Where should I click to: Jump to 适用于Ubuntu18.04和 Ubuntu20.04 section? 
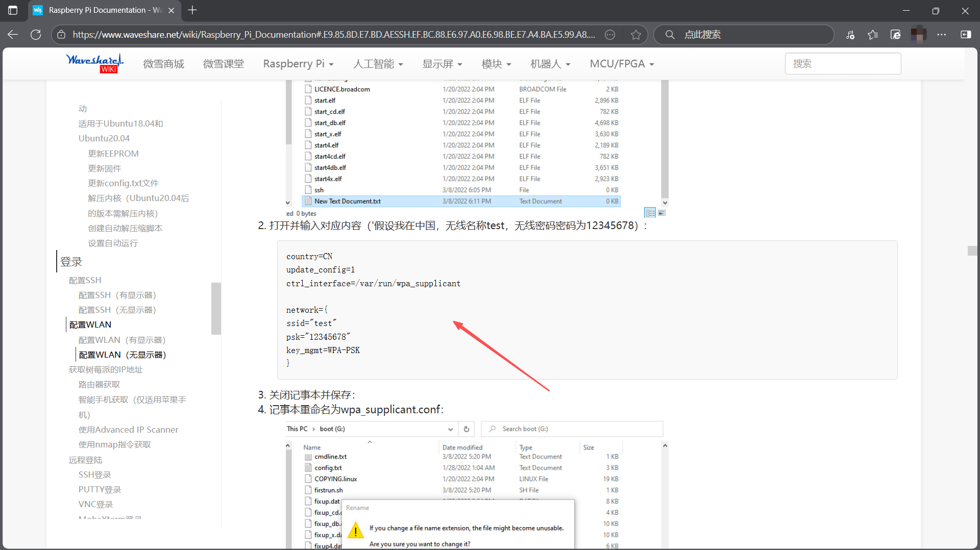pos(120,131)
